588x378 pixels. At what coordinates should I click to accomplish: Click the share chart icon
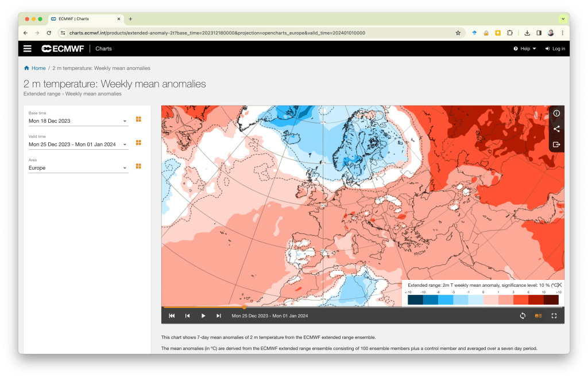[x=556, y=129]
